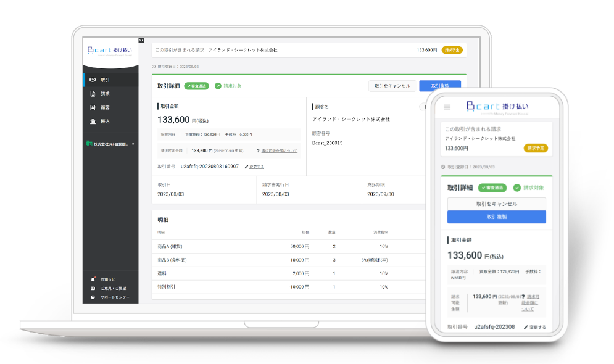Expand the 株式会社Dai company switcher dropdown

tap(133, 144)
